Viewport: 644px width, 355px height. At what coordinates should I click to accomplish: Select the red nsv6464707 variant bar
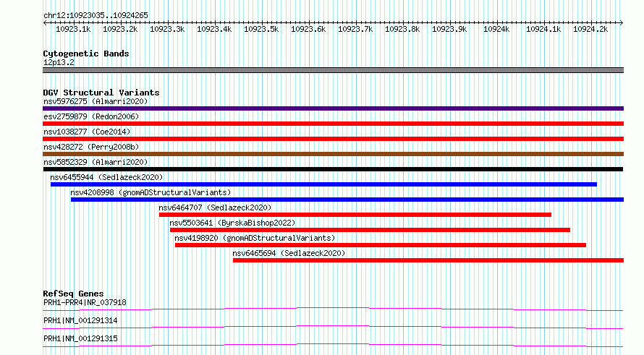pos(355,215)
